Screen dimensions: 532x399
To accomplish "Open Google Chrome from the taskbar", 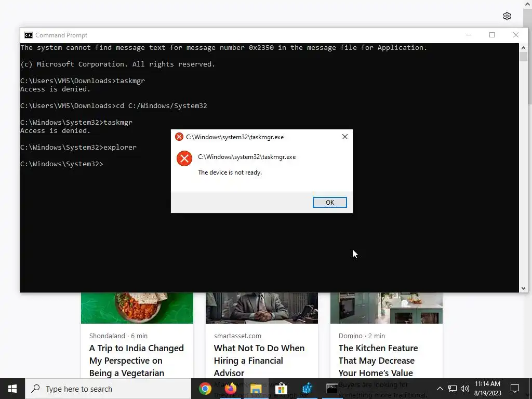I will (205, 389).
